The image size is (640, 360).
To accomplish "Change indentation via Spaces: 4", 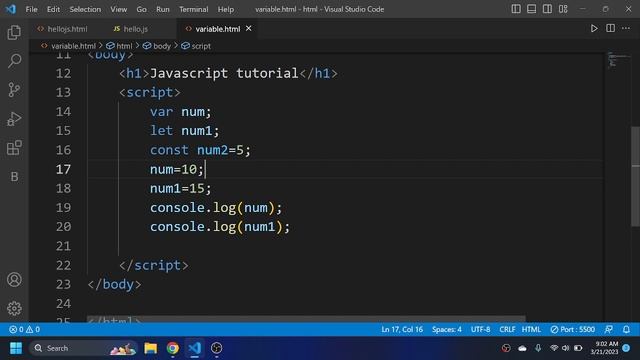I will click(447, 329).
